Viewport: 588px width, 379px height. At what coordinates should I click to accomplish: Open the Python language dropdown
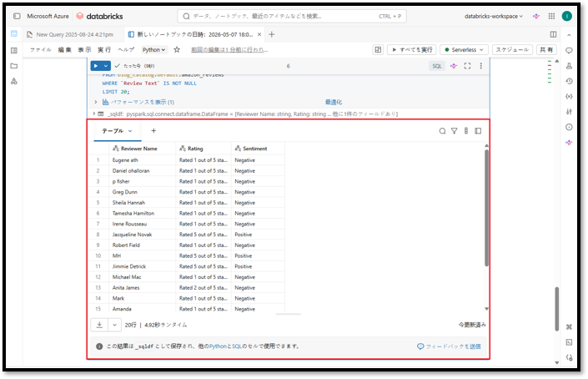point(154,49)
